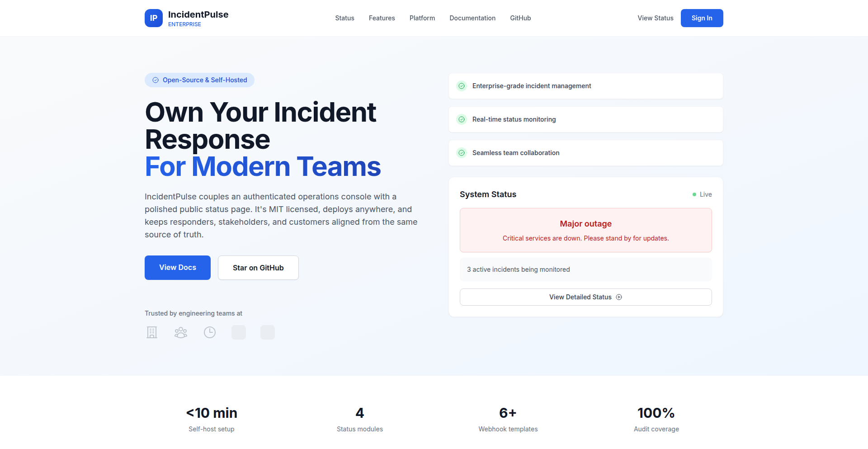The image size is (868, 449).
Task: Toggle the Live status indicator dot
Action: 694,194
